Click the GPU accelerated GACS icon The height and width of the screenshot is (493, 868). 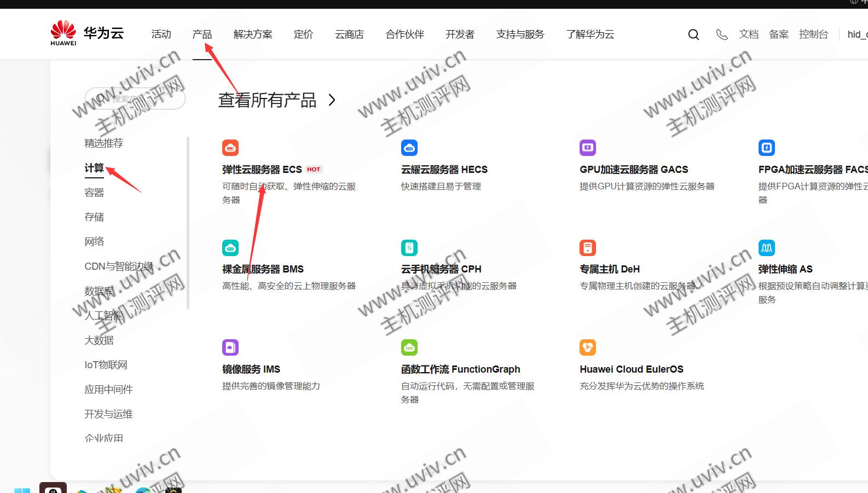tap(588, 148)
